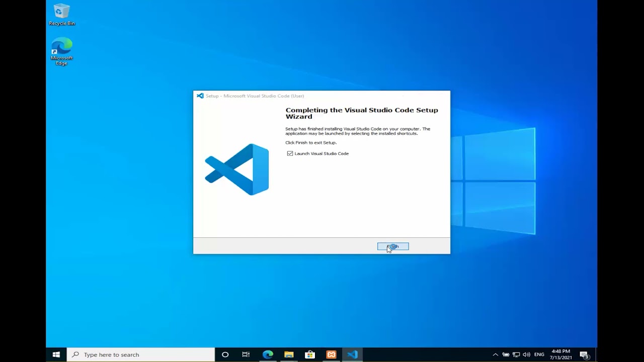Click the Setup window title text

tap(255, 96)
